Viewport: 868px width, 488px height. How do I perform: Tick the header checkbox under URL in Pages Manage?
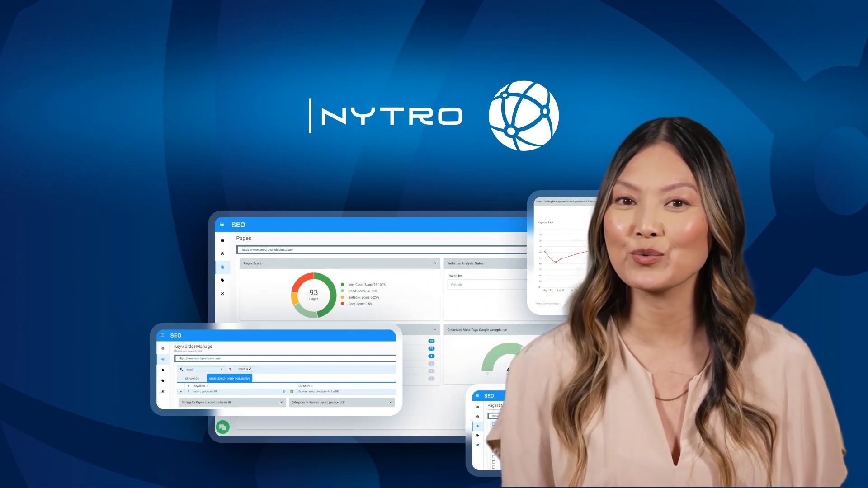(493, 424)
